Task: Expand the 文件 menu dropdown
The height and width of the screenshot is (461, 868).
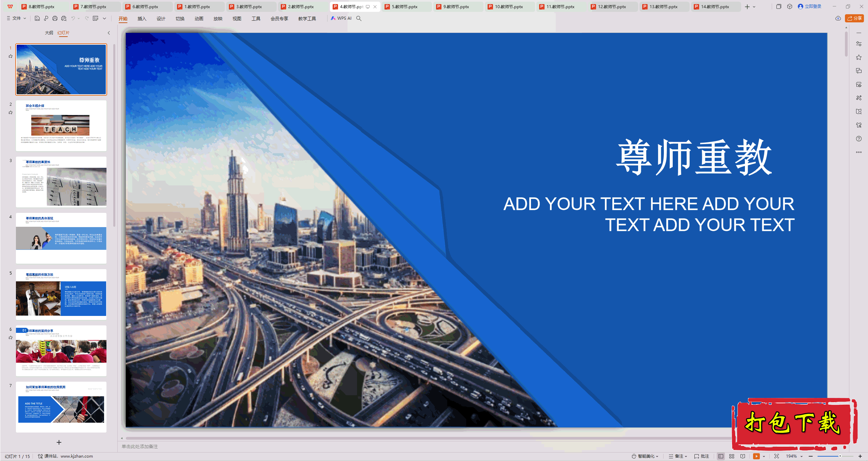Action: click(17, 18)
